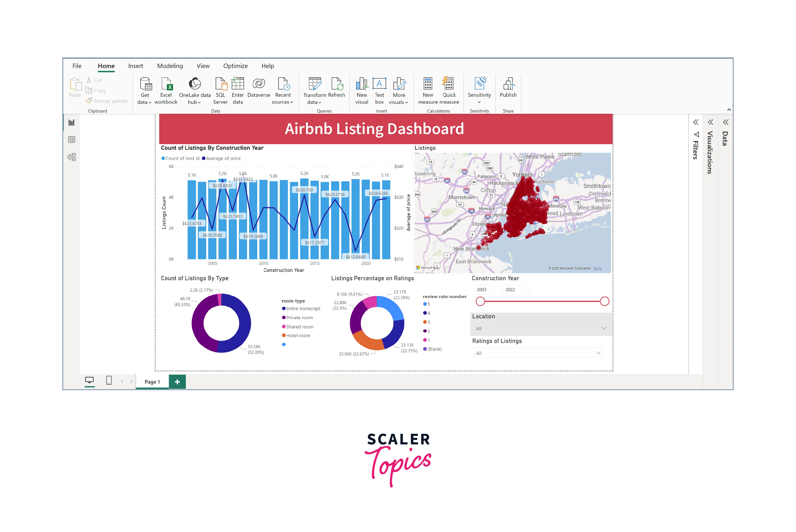This screenshot has height=532, width=796.
Task: Toggle Entire home/apt legend item
Action: (x=303, y=308)
